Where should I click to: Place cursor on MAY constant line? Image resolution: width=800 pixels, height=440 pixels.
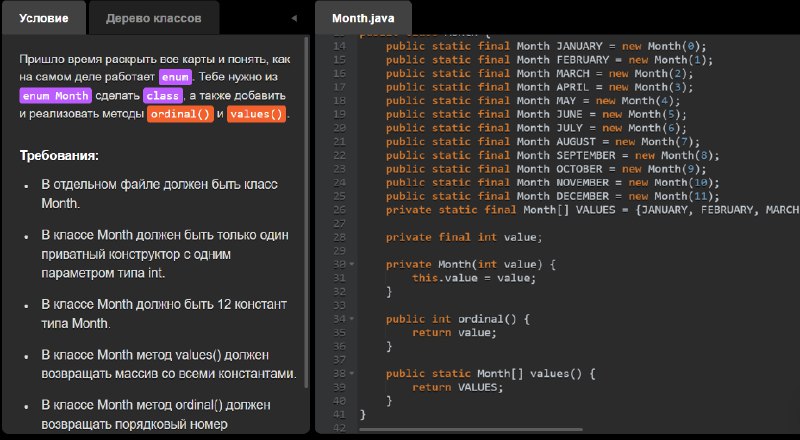coord(533,101)
